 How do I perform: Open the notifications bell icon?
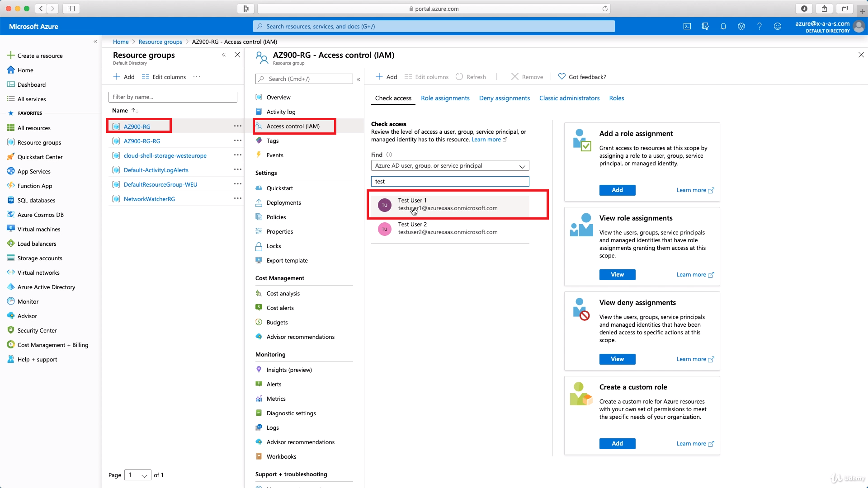(x=723, y=26)
